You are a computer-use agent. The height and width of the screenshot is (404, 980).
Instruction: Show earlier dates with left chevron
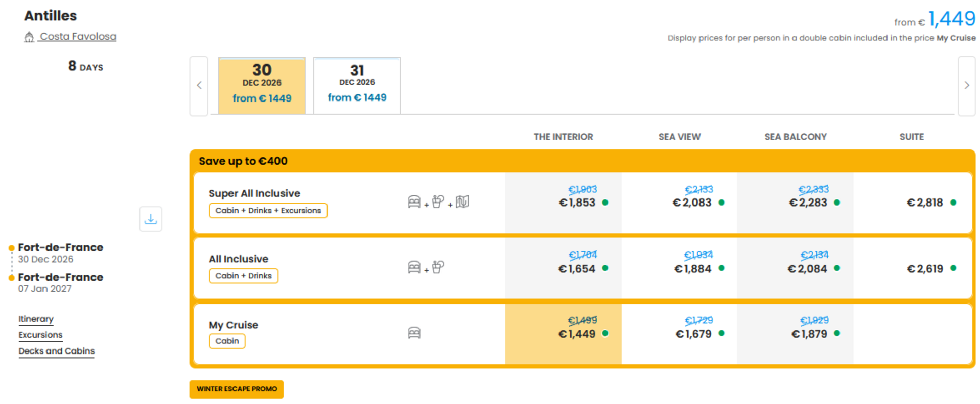[x=199, y=86]
